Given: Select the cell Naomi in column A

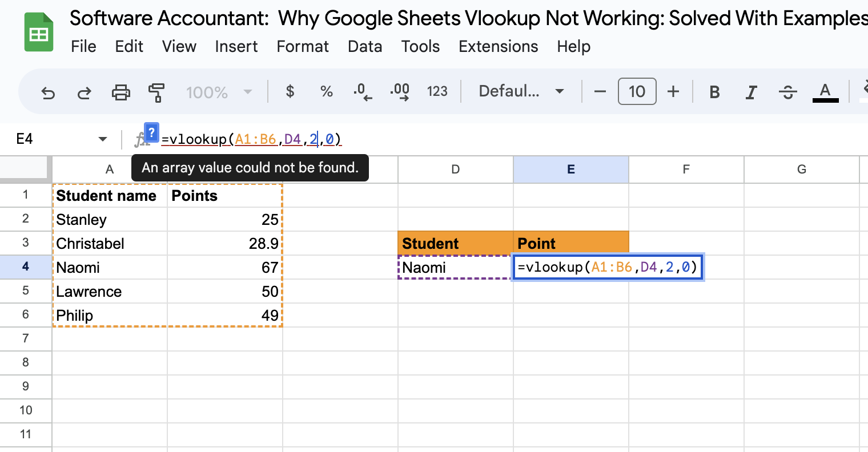Looking at the screenshot, I should (x=110, y=267).
